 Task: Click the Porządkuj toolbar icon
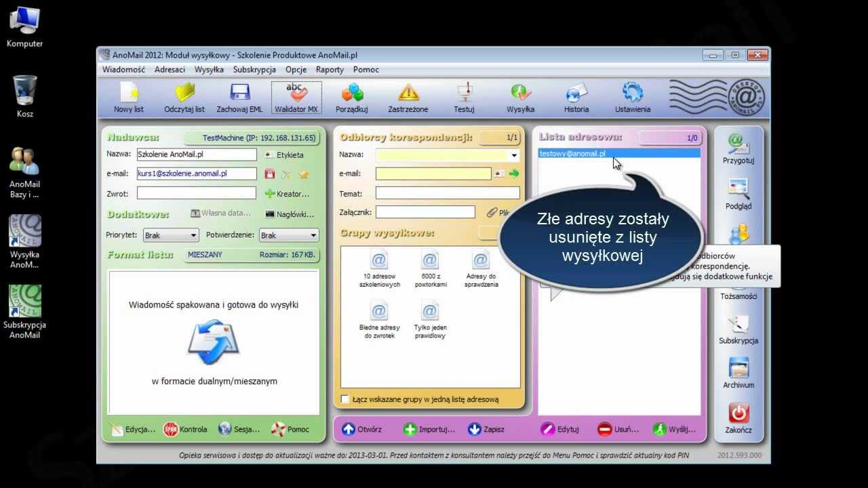[x=352, y=98]
